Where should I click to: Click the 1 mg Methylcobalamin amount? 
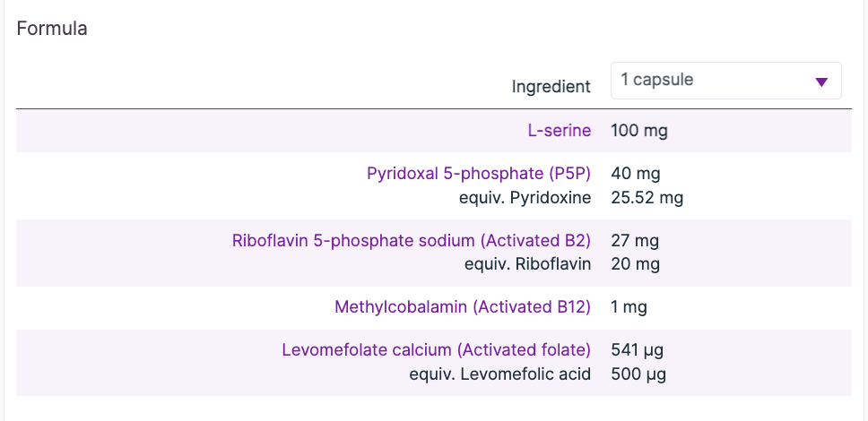(629, 307)
